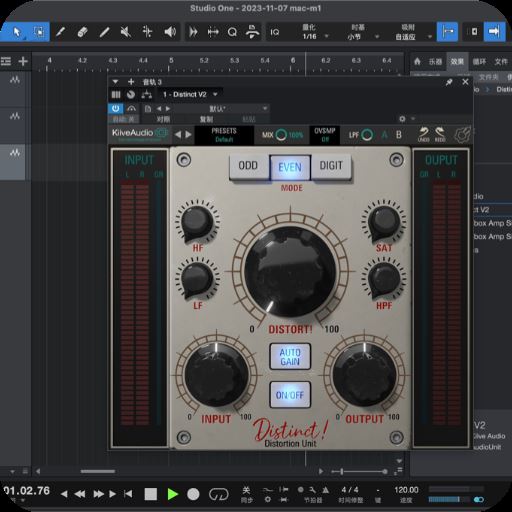
Task: Switch to browser Files tab
Action: tap(501, 62)
